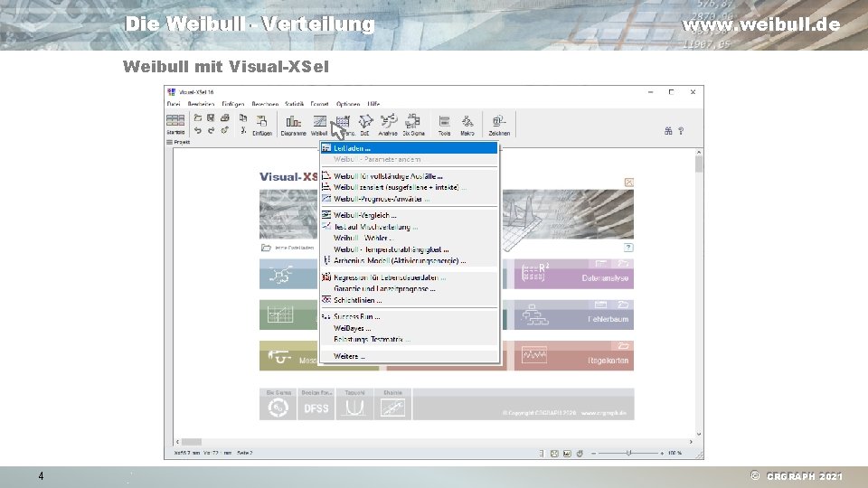Click the horizontal scrollbar thumb
The image size is (868, 488).
click(x=192, y=442)
